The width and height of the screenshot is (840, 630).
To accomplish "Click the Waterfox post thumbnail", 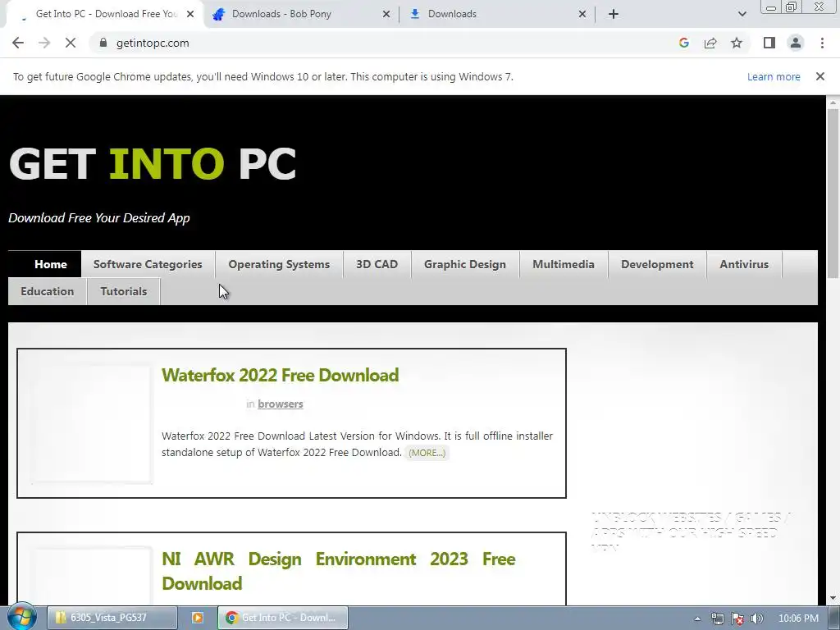I will click(x=91, y=424).
